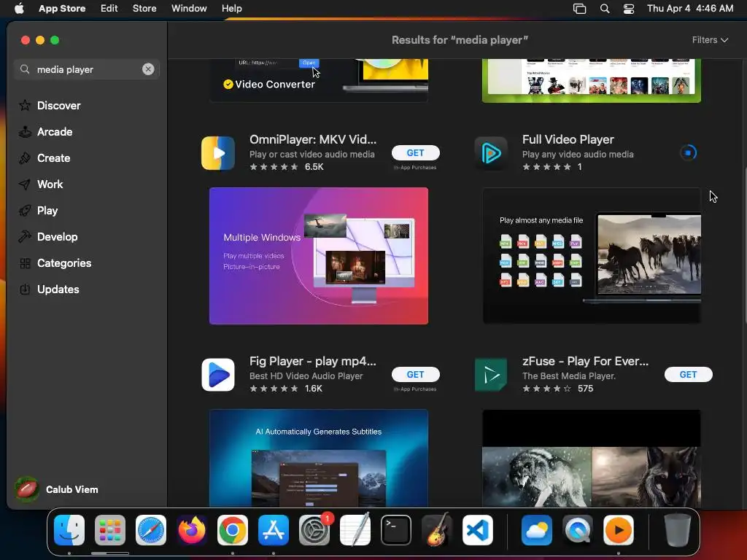
Task: Open the App Store menu
Action: (x=62, y=8)
